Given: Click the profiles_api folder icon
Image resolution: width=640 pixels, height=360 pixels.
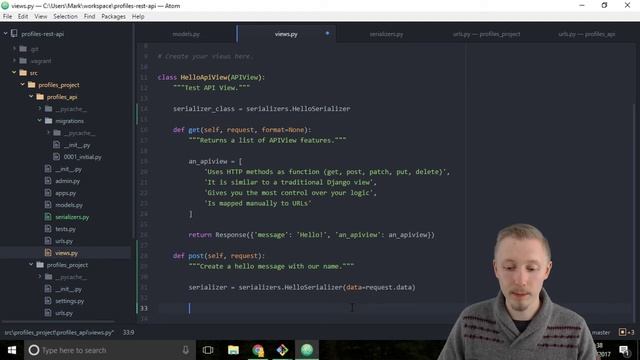Looking at the screenshot, I should point(40,97).
